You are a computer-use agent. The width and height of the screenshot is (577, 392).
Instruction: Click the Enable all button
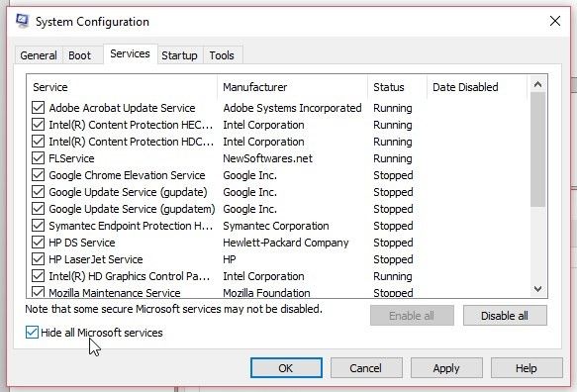(x=412, y=316)
